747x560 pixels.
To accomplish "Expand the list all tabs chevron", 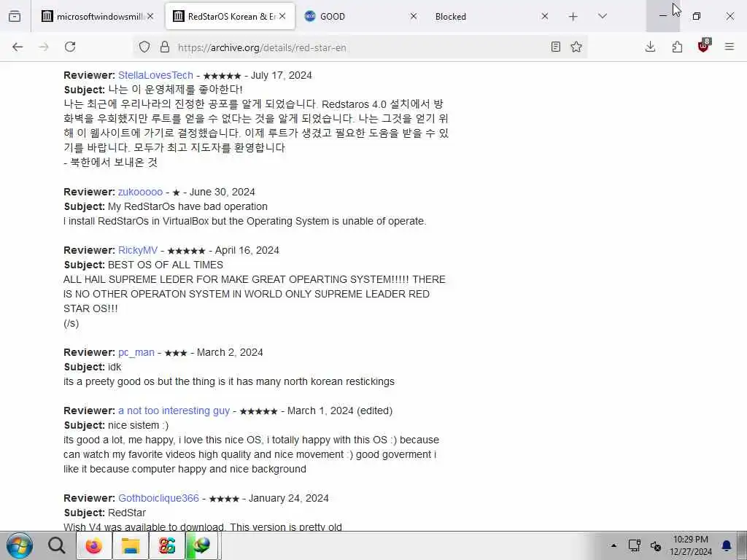I will 603,16.
